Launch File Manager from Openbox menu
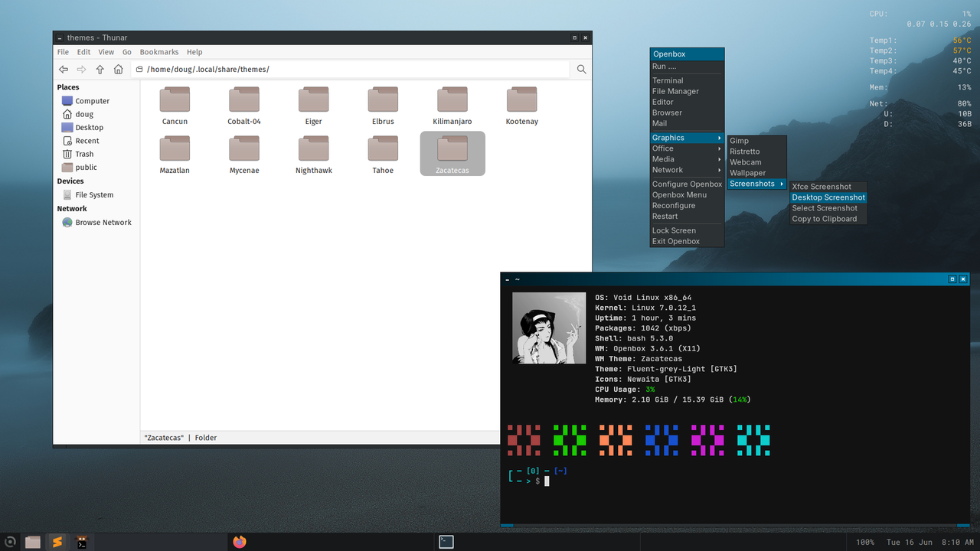The height and width of the screenshot is (551, 980). [x=687, y=91]
